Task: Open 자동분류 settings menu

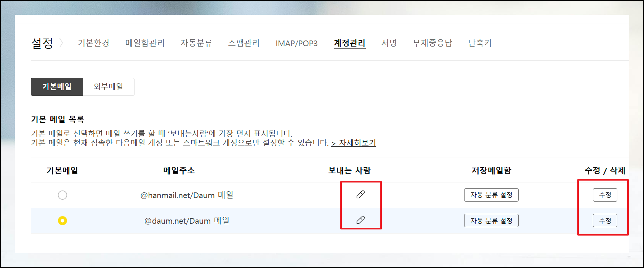Action: pyautogui.click(x=196, y=43)
